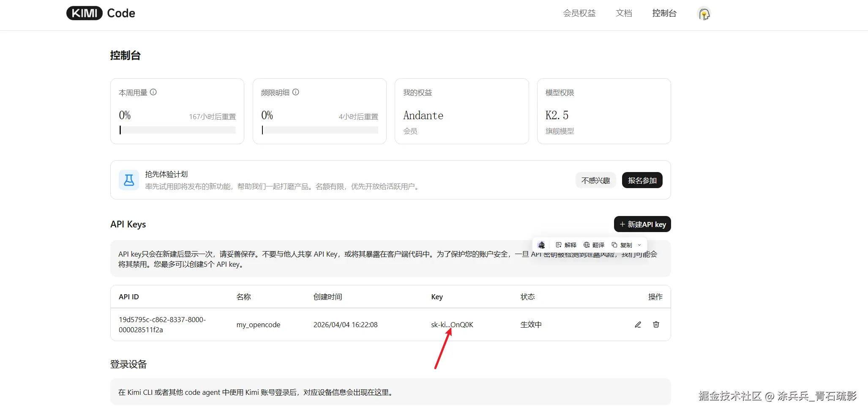Screen dimensions: 868x413
Task: Click the 模型权限 card title
Action: (560, 93)
